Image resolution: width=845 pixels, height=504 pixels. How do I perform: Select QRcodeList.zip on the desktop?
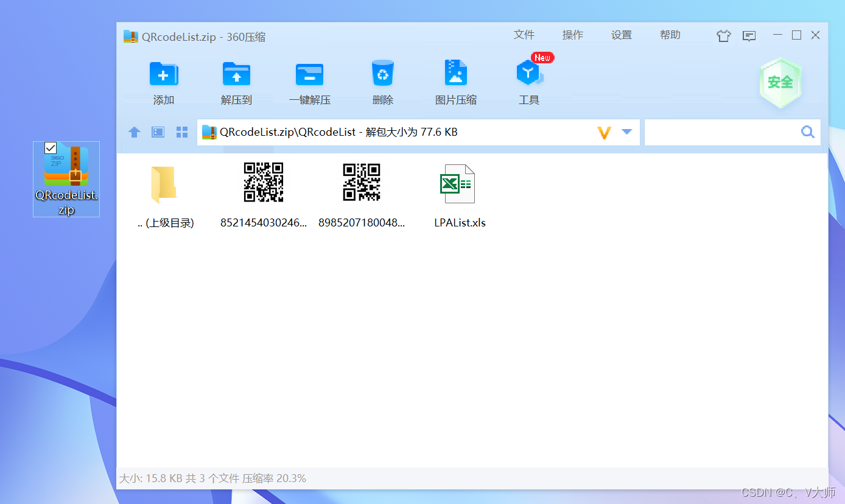tap(66, 179)
